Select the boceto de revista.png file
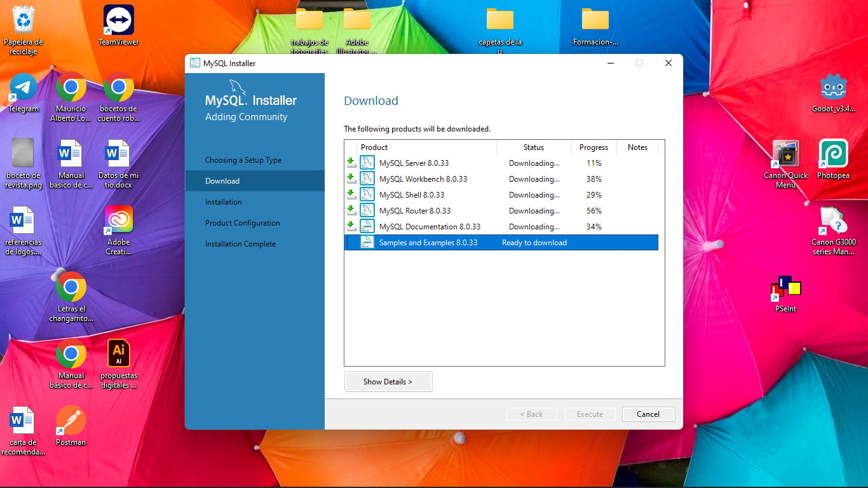Screen dimensions: 868x488 point(24,163)
